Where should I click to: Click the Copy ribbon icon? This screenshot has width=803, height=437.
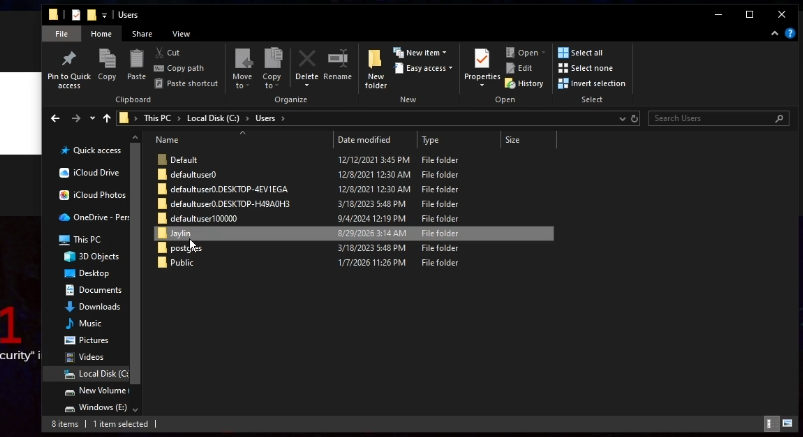107,59
